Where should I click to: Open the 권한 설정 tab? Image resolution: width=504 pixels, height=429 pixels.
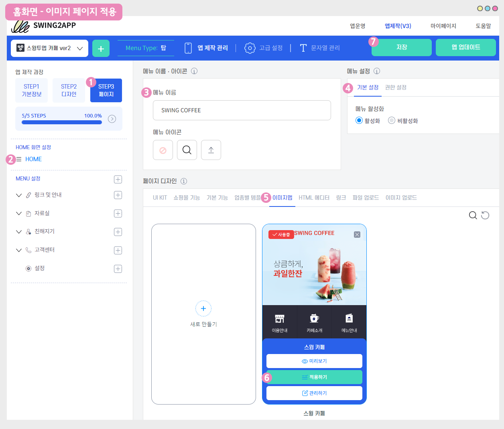(x=396, y=87)
